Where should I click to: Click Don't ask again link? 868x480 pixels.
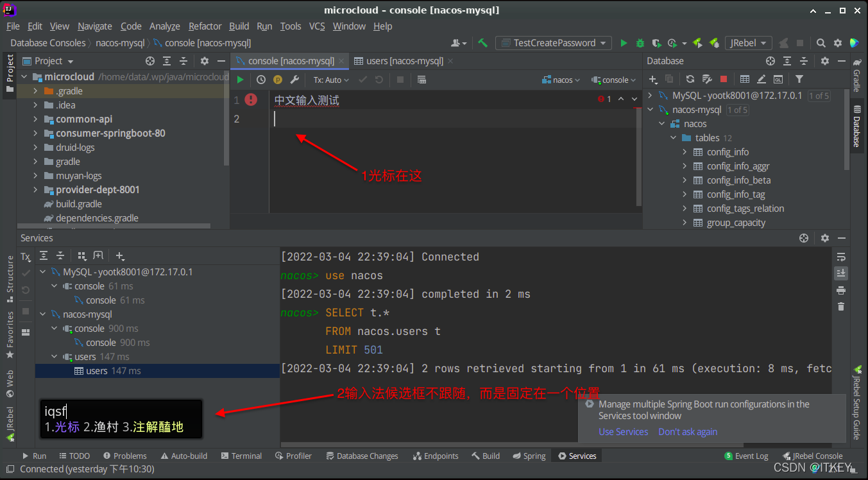pos(688,432)
